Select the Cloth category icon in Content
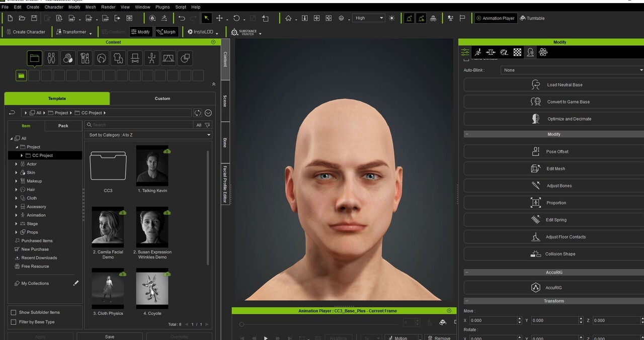644x340 pixels. coord(118,58)
